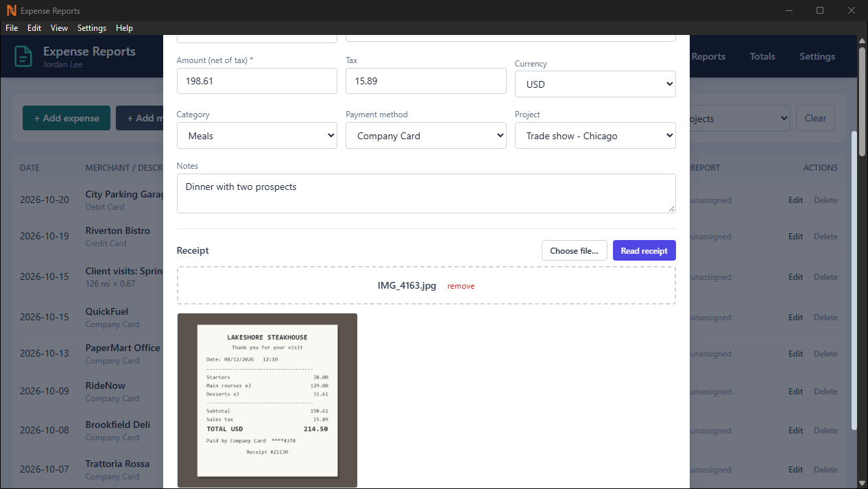Image resolution: width=868 pixels, height=489 pixels.
Task: Click the Choose file... button
Action: click(x=574, y=250)
